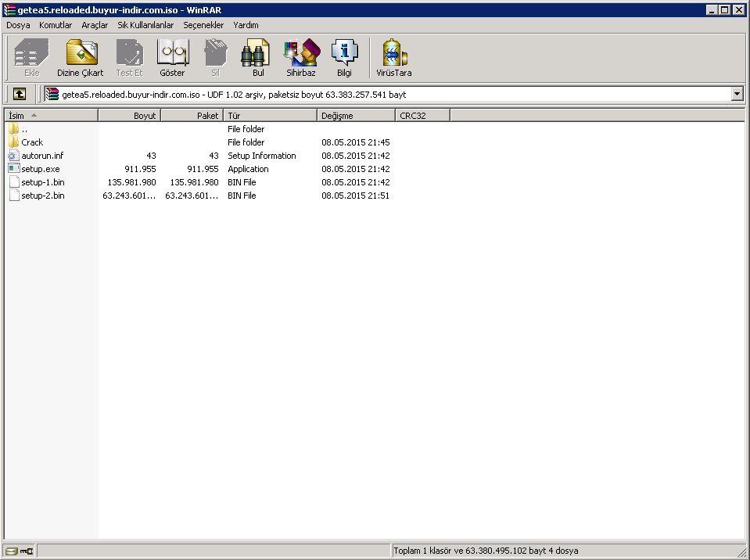Image resolution: width=750 pixels, height=560 pixels.
Task: Expand the archive path dropdown arrow
Action: (737, 94)
